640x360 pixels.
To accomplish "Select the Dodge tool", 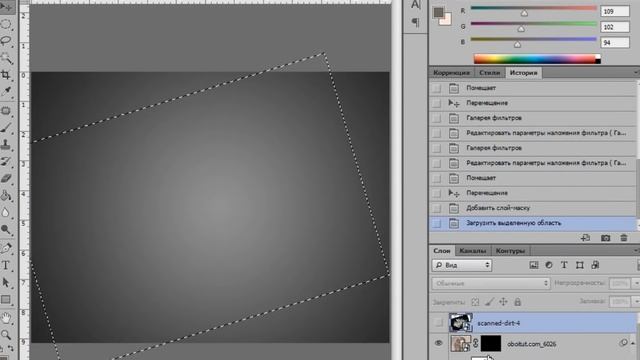I will click(x=6, y=229).
